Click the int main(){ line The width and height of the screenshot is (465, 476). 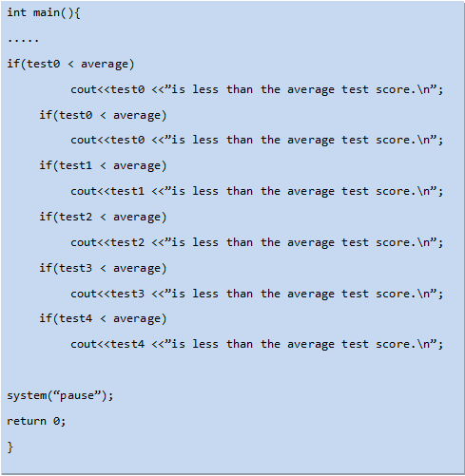[x=44, y=13]
